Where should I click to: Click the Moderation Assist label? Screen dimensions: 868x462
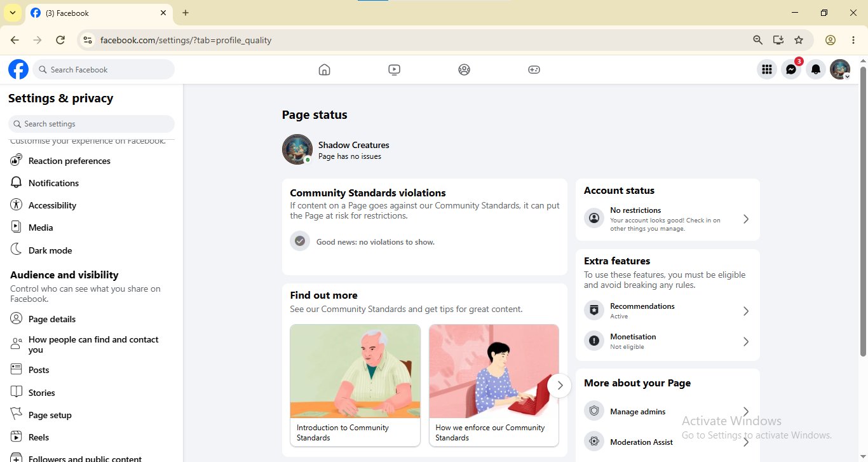click(x=641, y=442)
